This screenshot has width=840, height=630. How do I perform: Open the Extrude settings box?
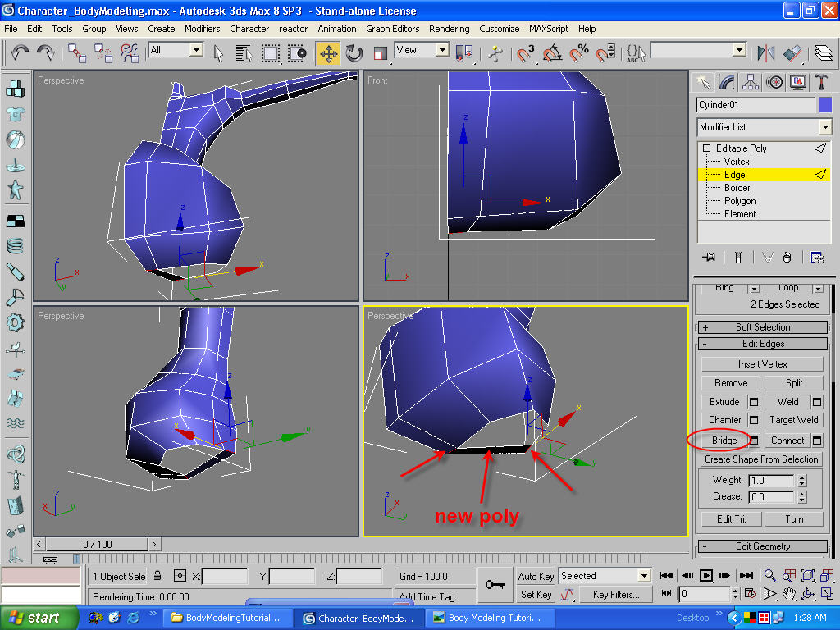(x=754, y=402)
